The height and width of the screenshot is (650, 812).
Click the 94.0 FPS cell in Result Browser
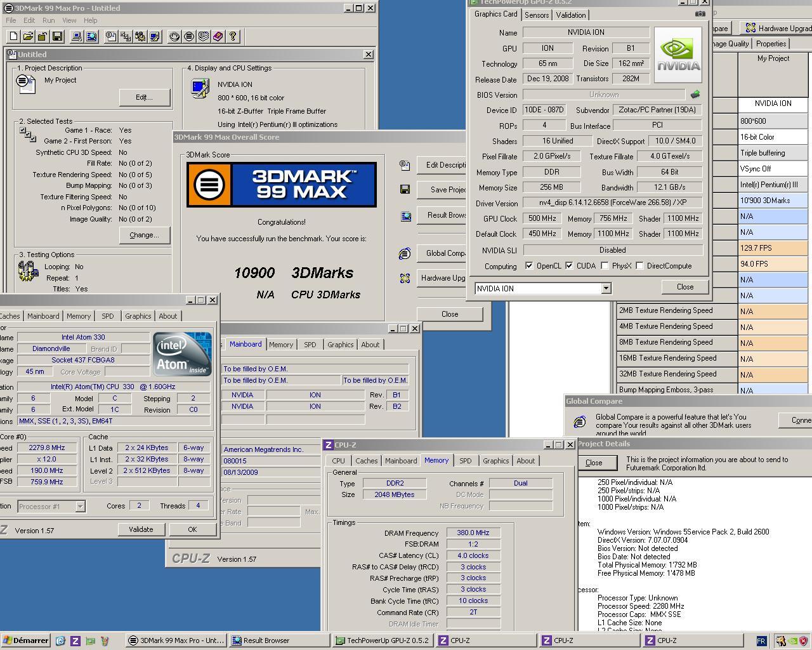point(773,264)
